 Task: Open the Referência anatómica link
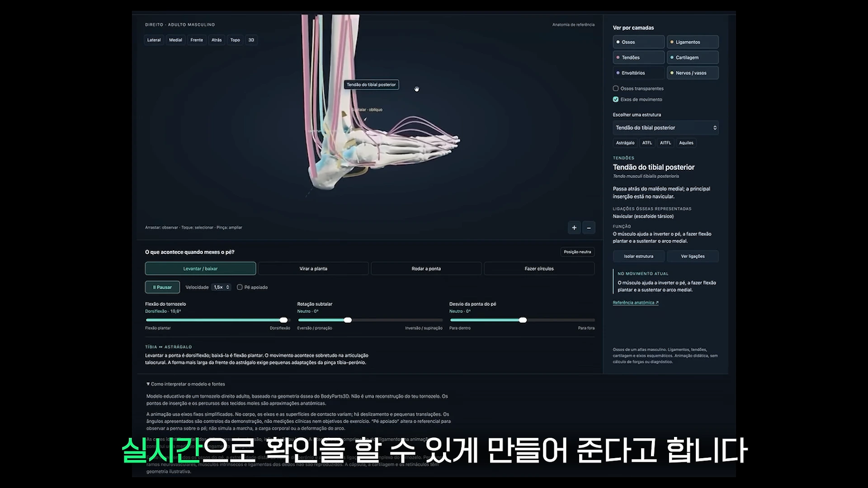point(636,303)
